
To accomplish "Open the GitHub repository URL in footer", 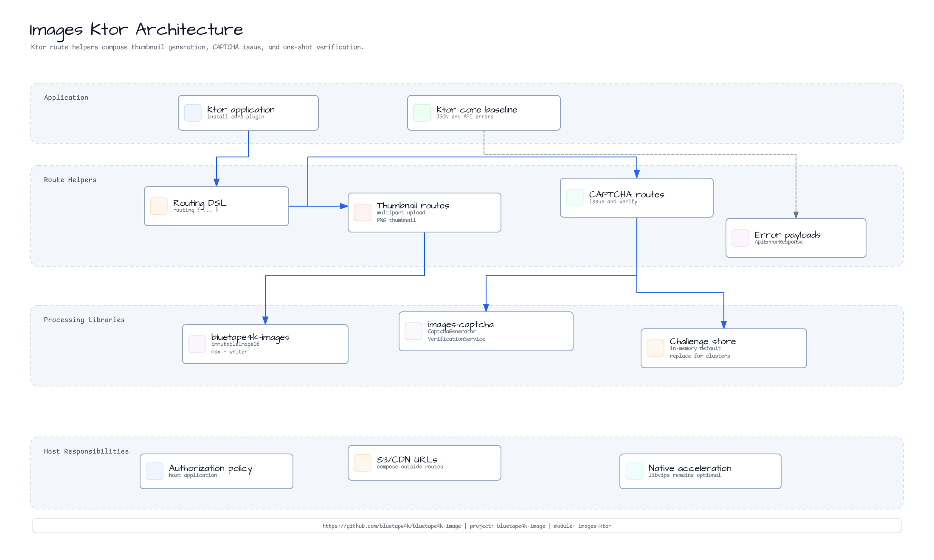I will [391, 526].
